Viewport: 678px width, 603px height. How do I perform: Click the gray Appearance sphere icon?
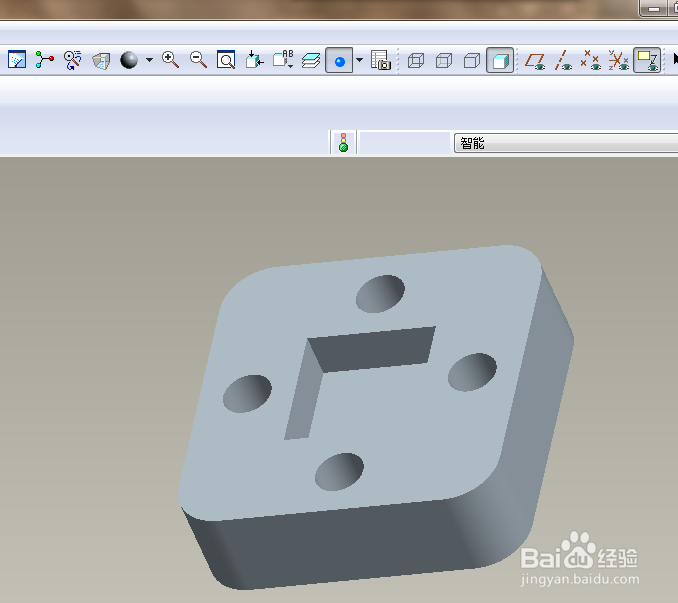(x=129, y=60)
